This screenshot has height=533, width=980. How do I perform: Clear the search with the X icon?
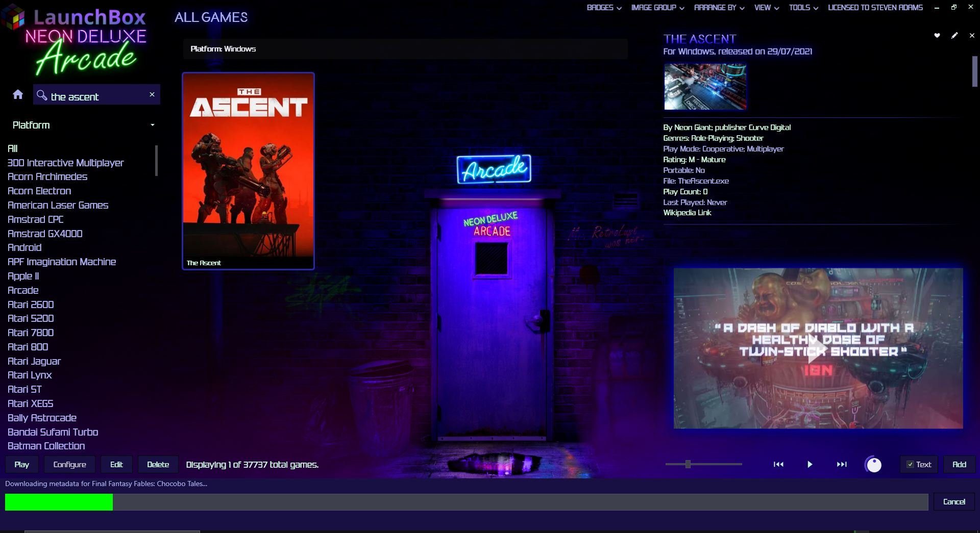[152, 94]
